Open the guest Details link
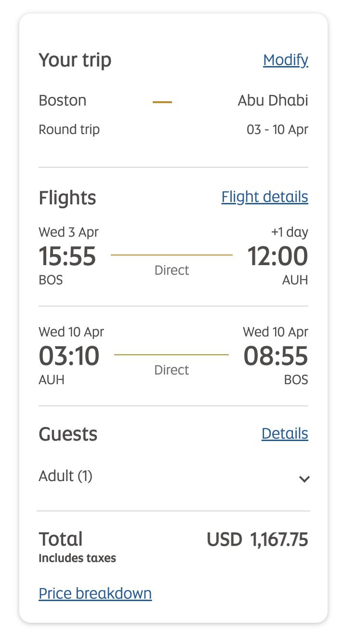Viewport: 344px width, 644px height. (x=284, y=433)
